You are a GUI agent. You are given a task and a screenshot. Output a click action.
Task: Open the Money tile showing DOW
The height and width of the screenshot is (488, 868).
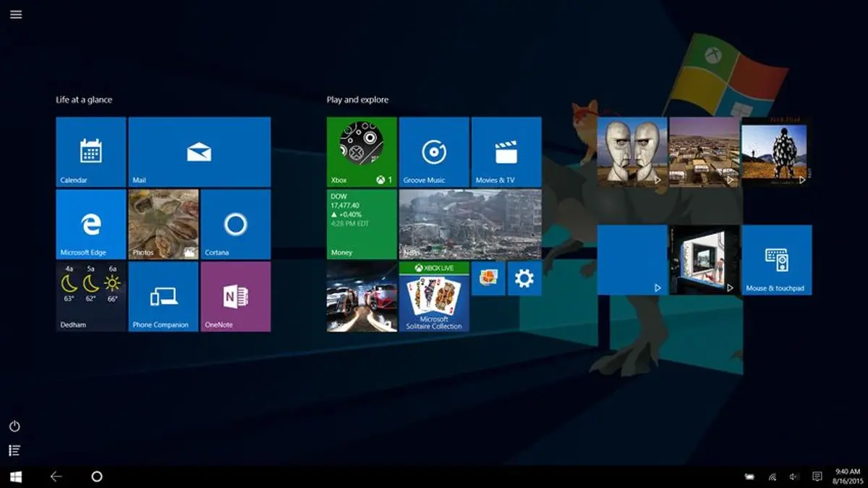(x=362, y=224)
